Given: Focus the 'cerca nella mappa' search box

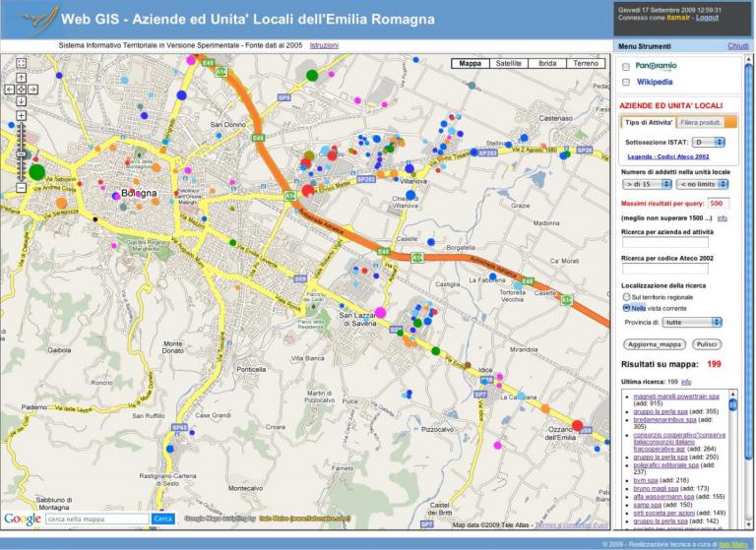Looking at the screenshot, I should tap(97, 519).
